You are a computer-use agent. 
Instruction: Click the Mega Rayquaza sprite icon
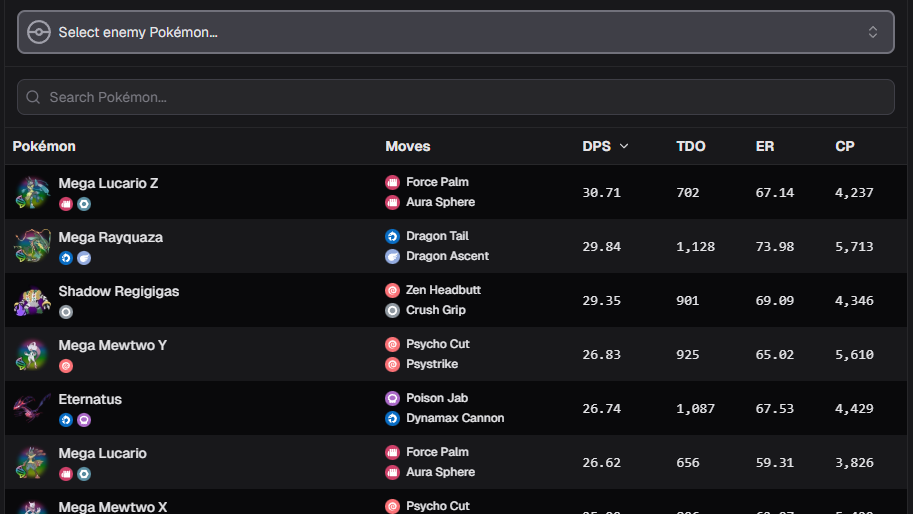(x=32, y=246)
